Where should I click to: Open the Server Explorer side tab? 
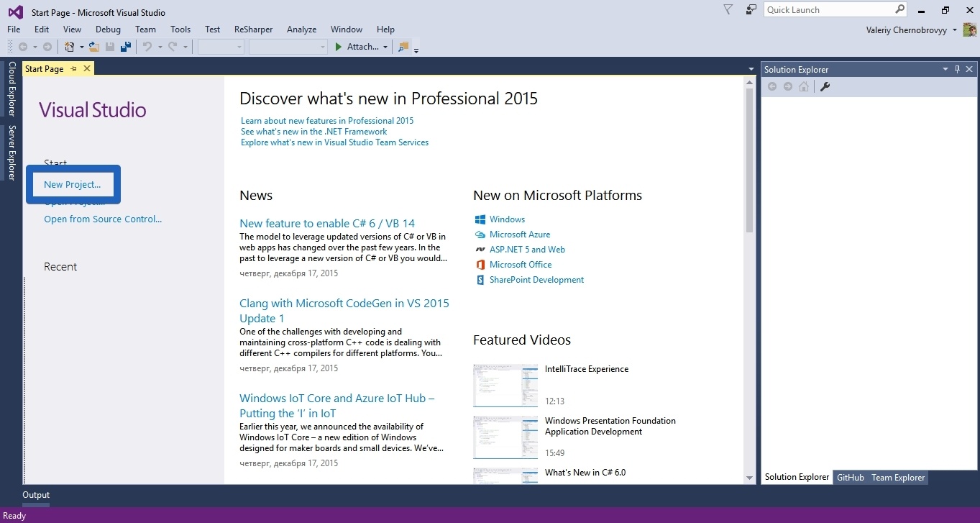pyautogui.click(x=12, y=153)
